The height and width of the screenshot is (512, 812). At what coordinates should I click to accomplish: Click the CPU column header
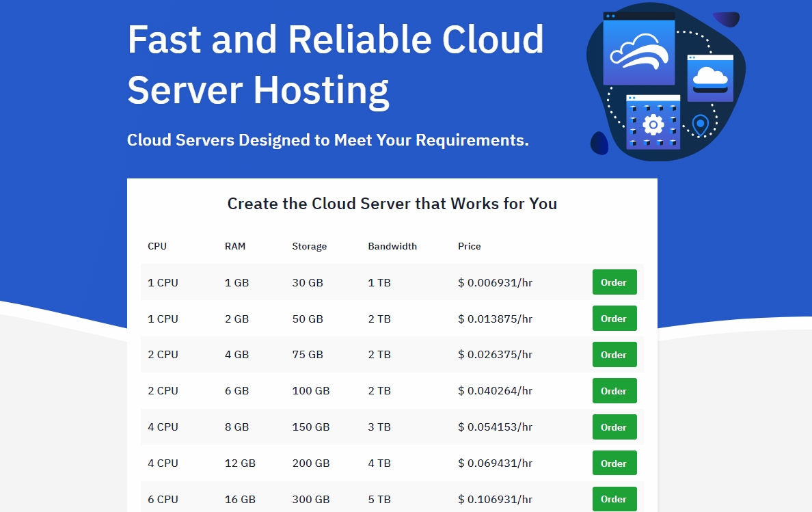[157, 246]
